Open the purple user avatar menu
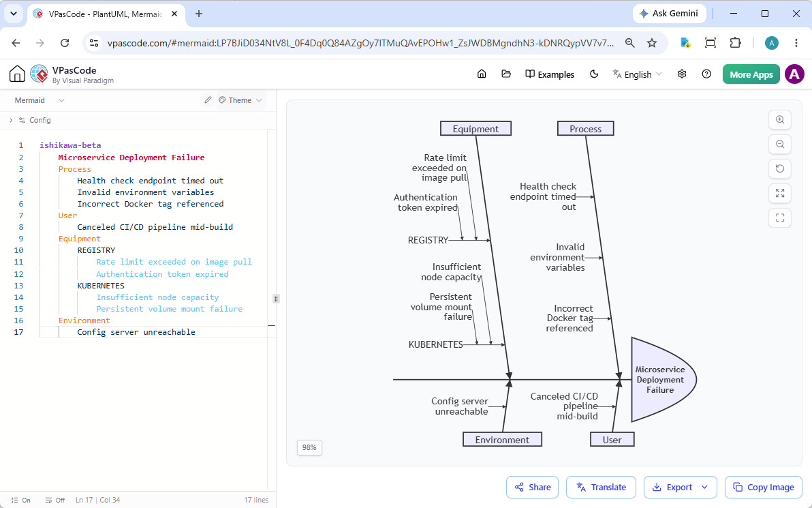 coord(794,74)
